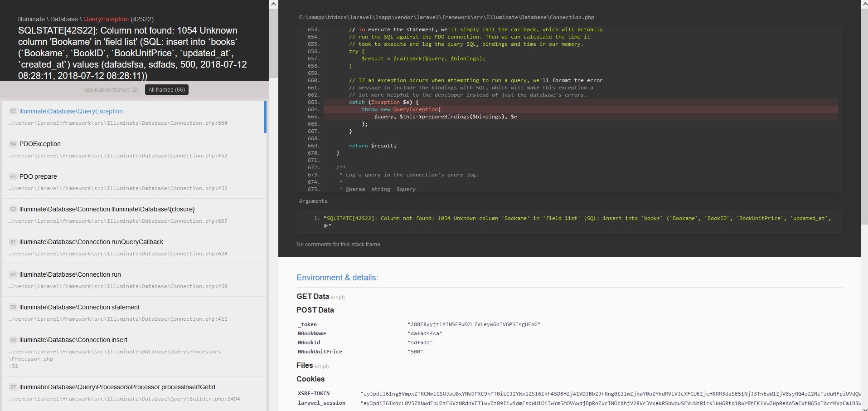Click the Arguments label

tap(313, 201)
